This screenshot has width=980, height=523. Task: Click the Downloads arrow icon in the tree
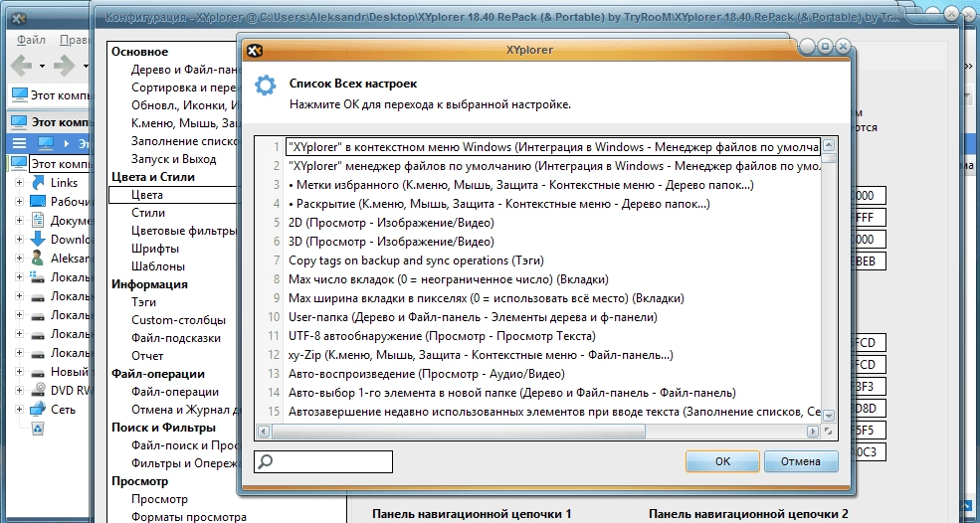pyautogui.click(x=38, y=239)
